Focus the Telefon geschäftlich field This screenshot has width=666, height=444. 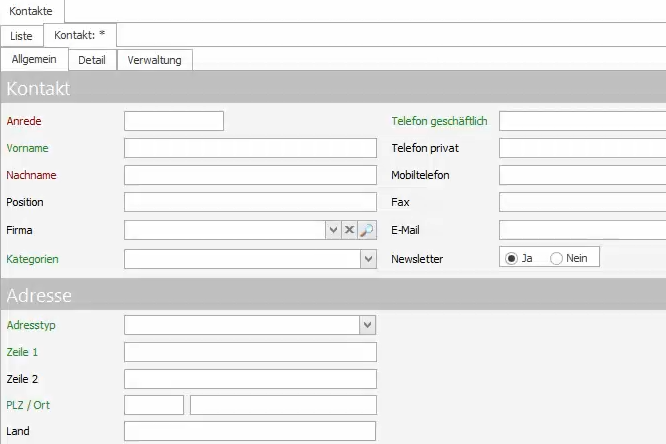coord(582,121)
